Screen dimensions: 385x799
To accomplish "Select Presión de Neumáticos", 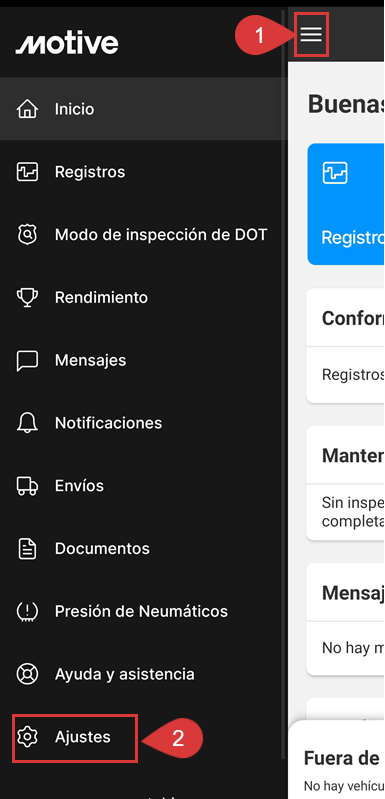I will click(x=144, y=611).
